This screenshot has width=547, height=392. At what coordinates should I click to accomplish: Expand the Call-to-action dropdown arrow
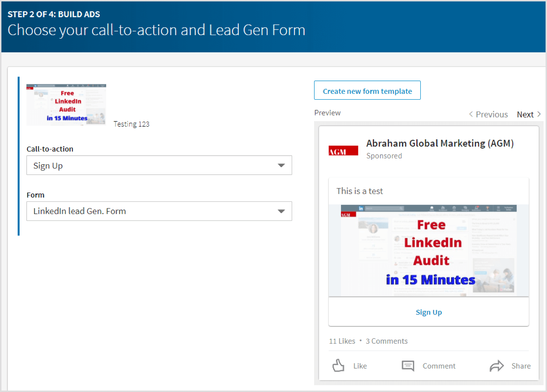(x=281, y=165)
